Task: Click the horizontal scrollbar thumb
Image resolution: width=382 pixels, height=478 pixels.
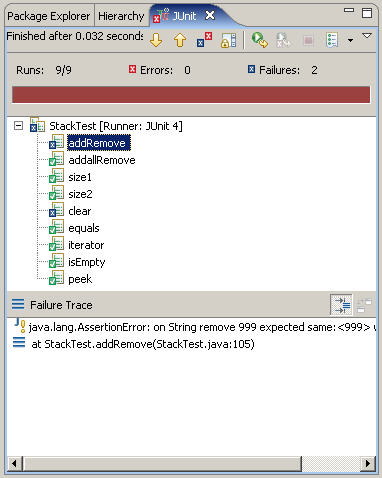Action: [162, 463]
